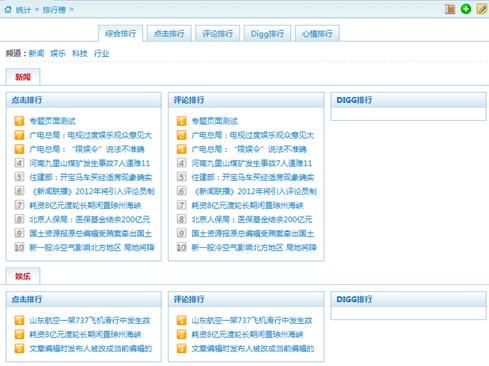Screen dimensions: 489x366
Task: Open 山东航空一架737 article in 娱乐 点击排行
Action: (90, 320)
